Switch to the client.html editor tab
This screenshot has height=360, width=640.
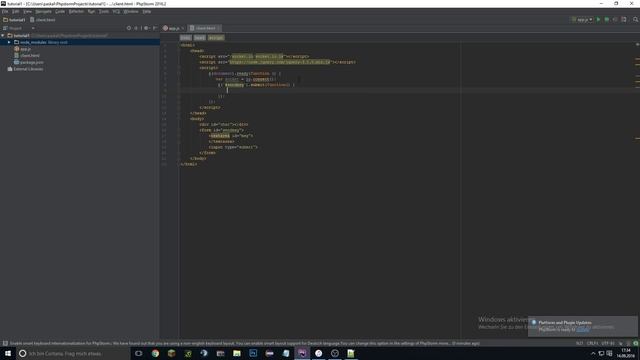click(204, 28)
